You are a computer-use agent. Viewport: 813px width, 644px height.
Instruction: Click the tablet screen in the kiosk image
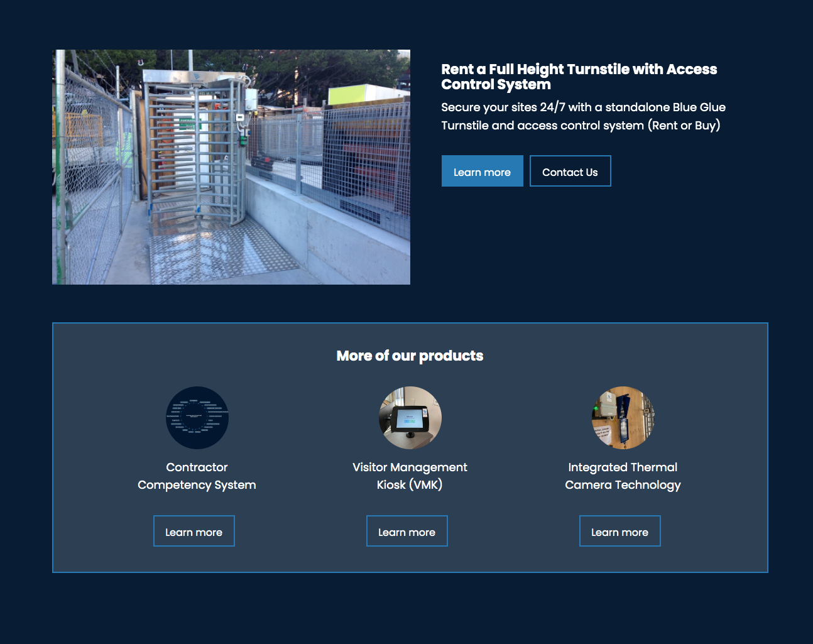click(x=409, y=418)
